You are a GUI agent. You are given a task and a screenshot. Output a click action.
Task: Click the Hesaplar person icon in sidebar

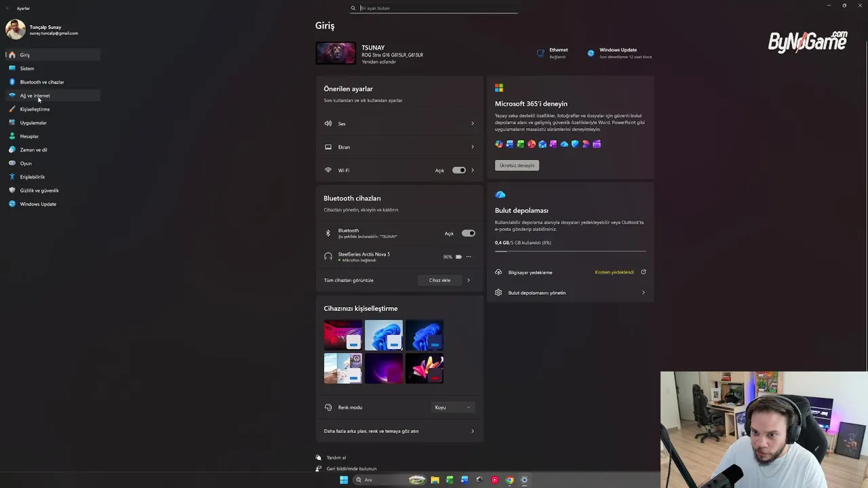click(12, 136)
